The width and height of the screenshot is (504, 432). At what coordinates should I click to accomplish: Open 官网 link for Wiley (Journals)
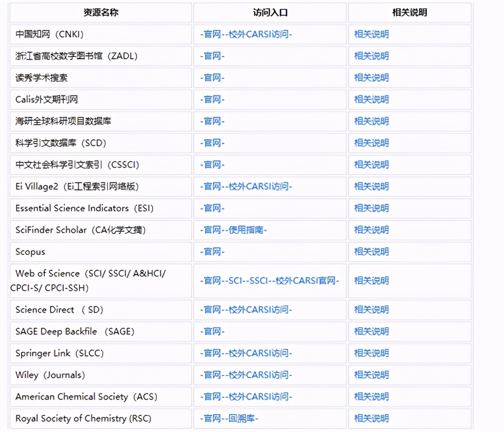(212, 375)
